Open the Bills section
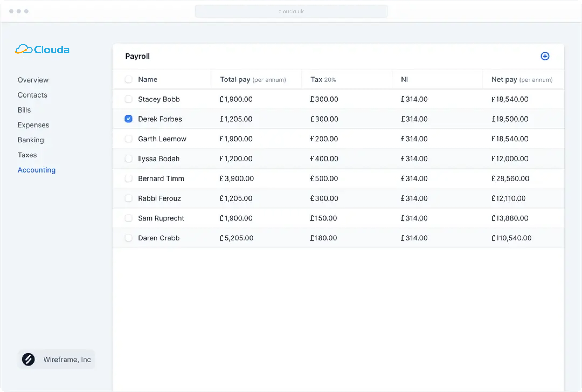Screen dimensions: 582x392 coord(24,110)
